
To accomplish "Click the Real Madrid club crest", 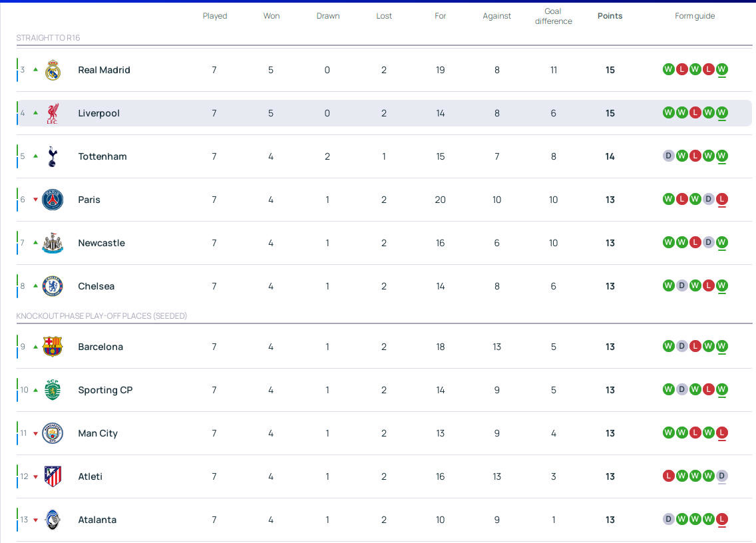I will click(x=53, y=70).
